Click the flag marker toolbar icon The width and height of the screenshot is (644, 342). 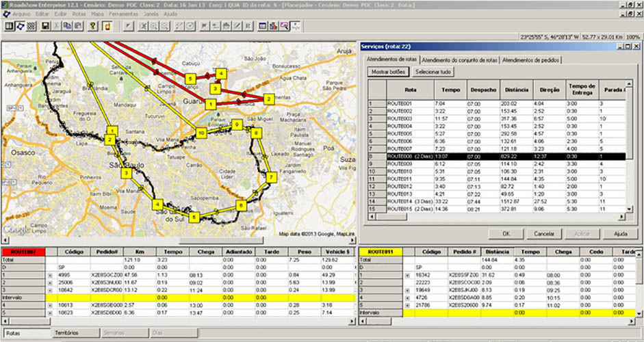click(204, 26)
